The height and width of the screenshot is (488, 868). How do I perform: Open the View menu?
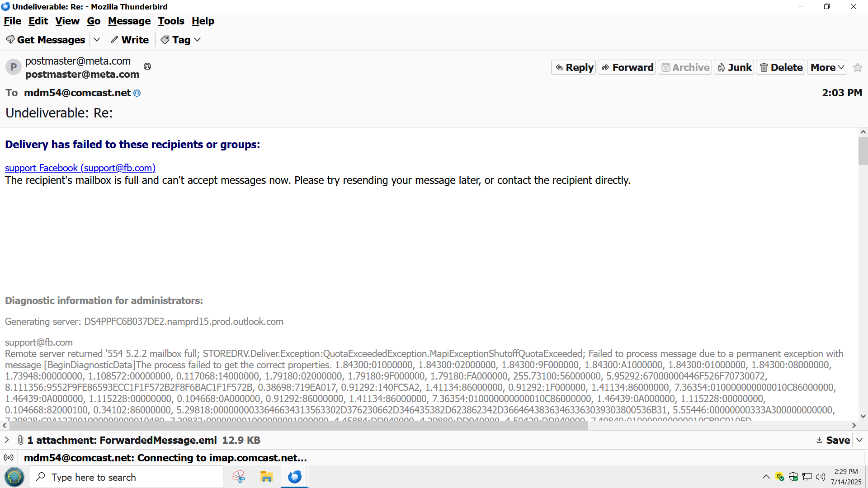pyautogui.click(x=67, y=21)
